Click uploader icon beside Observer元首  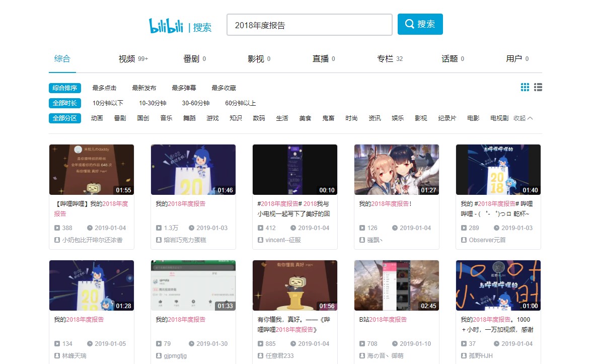(x=464, y=240)
